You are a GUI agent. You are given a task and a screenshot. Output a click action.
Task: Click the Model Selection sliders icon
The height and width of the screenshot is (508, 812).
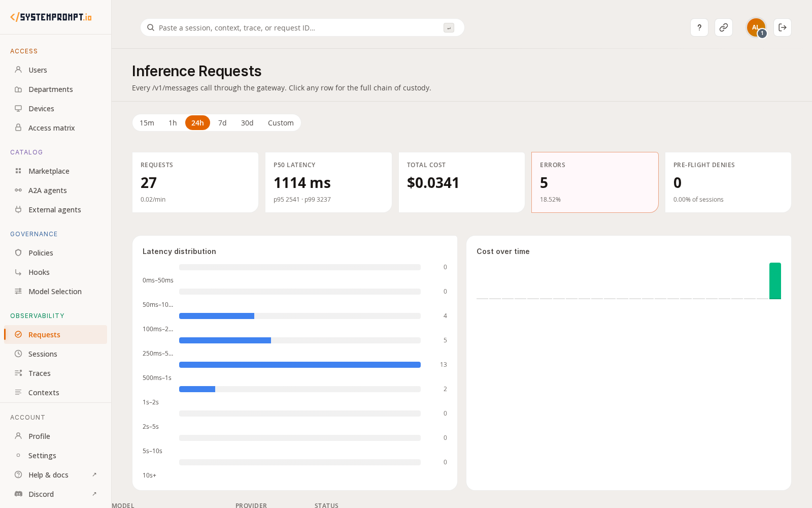point(18,291)
